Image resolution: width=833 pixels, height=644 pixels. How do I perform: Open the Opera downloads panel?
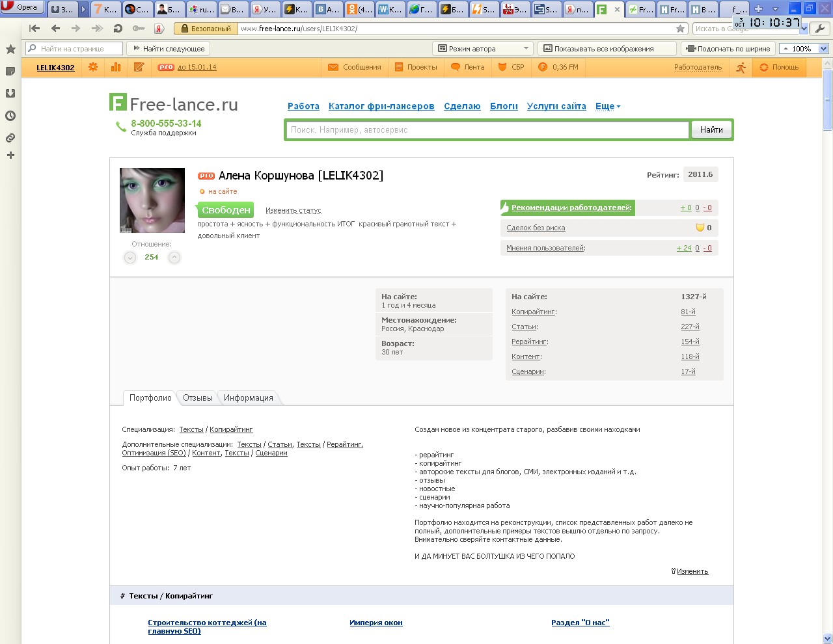click(10, 93)
